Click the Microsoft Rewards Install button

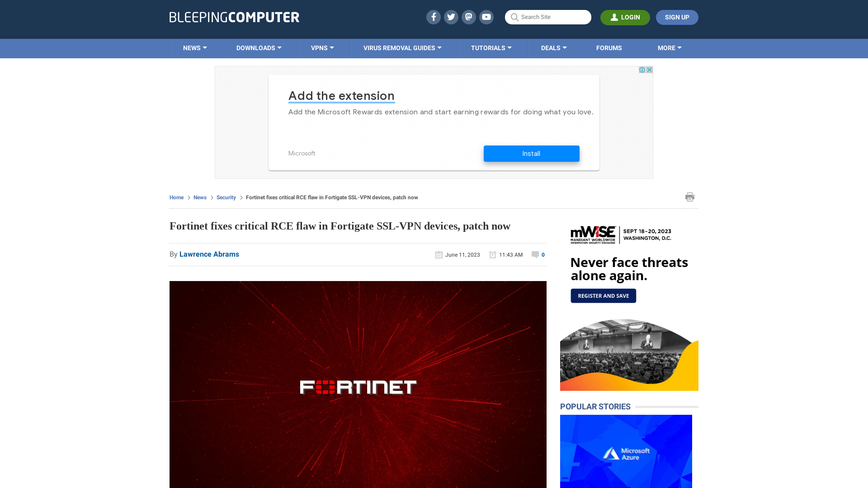[531, 153]
